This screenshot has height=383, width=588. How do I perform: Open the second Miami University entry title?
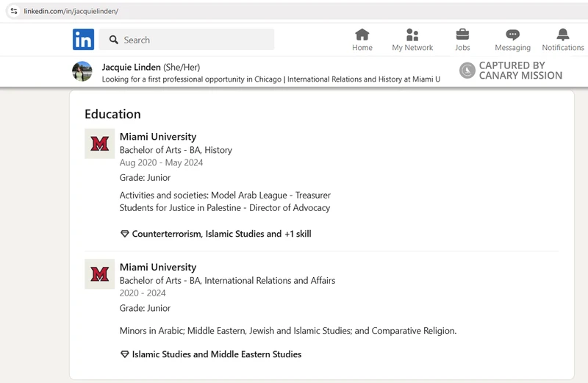[158, 267]
